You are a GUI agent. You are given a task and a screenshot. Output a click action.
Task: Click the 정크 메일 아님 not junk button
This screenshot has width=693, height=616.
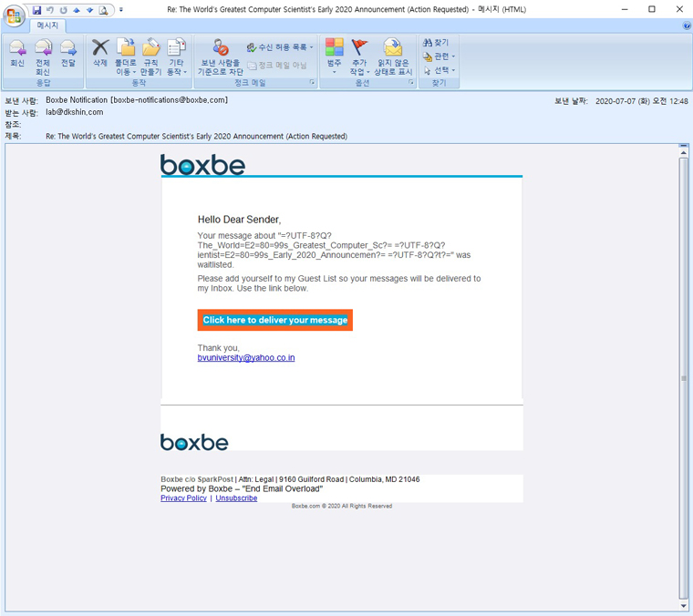(277, 66)
